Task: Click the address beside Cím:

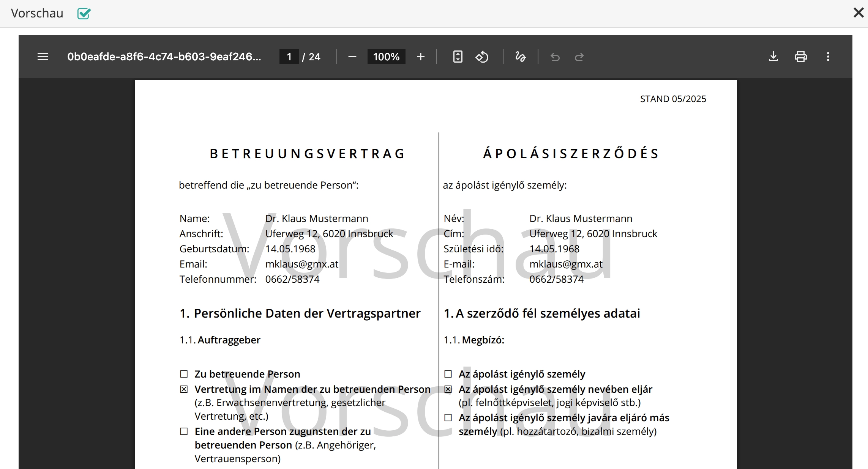Action: click(x=593, y=234)
